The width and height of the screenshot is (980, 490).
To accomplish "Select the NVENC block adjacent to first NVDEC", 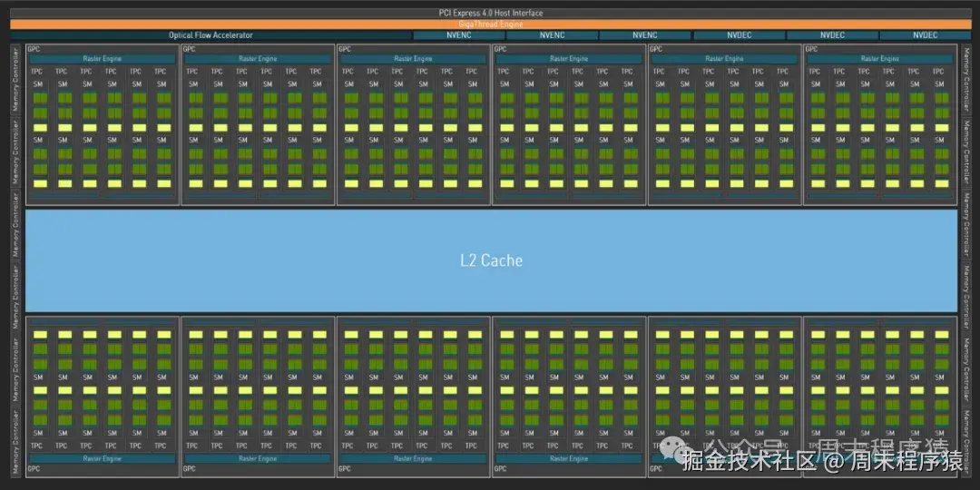I will tap(645, 35).
